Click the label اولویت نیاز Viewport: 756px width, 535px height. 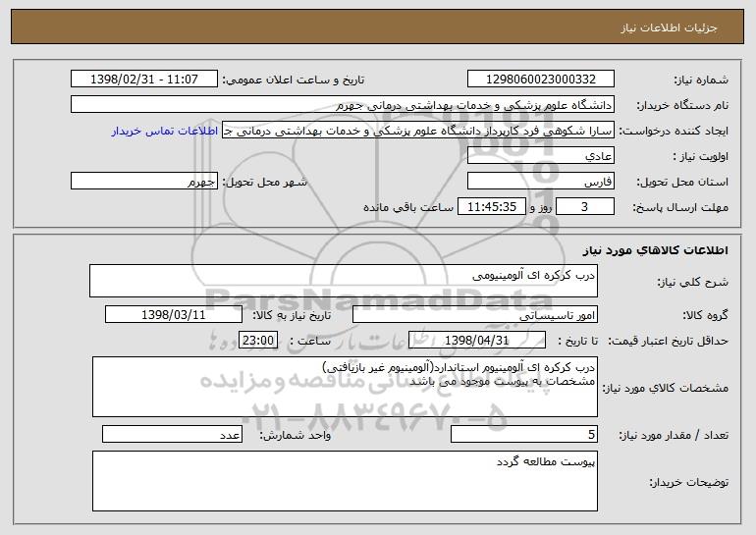[701, 156]
